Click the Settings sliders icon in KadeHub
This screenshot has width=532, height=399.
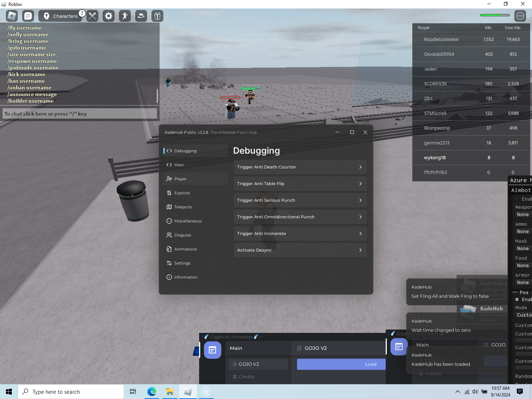[169, 263]
